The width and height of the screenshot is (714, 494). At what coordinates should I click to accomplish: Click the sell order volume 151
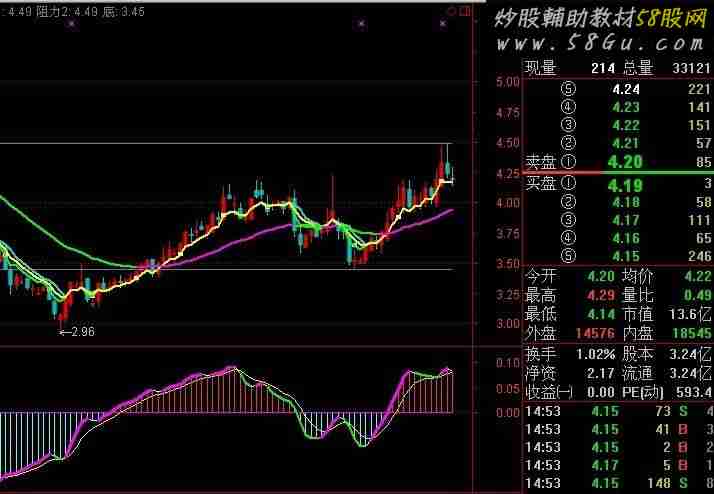pos(699,125)
